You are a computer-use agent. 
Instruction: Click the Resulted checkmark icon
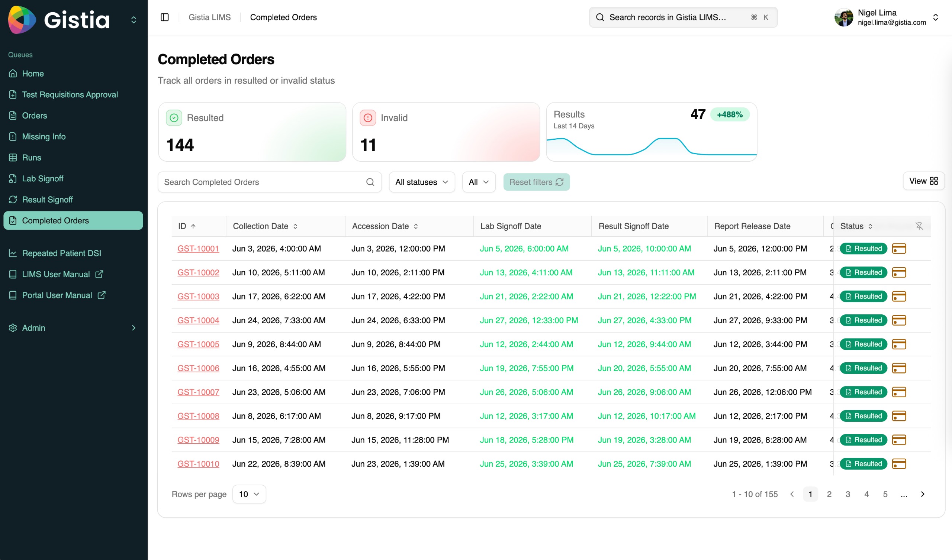174,118
